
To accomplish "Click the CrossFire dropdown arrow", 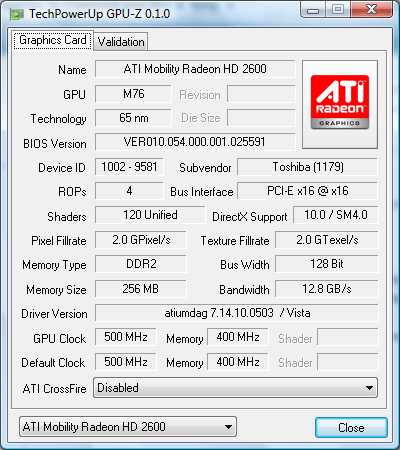I will 369,388.
